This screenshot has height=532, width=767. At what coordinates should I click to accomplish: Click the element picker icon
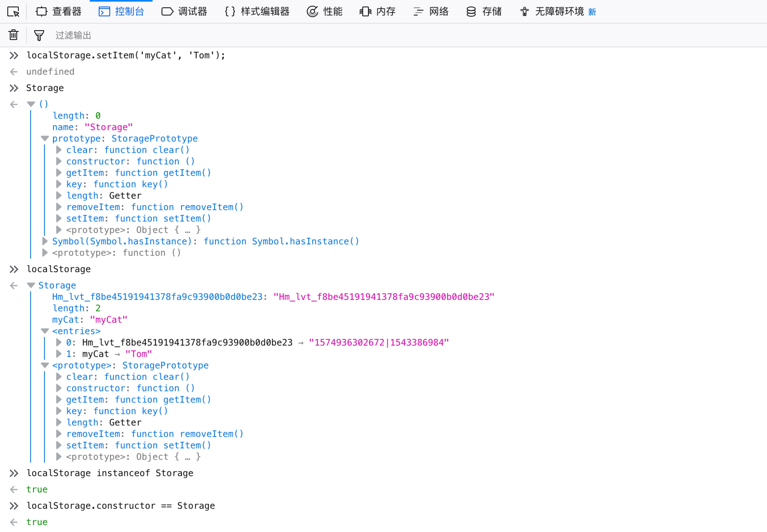[13, 12]
